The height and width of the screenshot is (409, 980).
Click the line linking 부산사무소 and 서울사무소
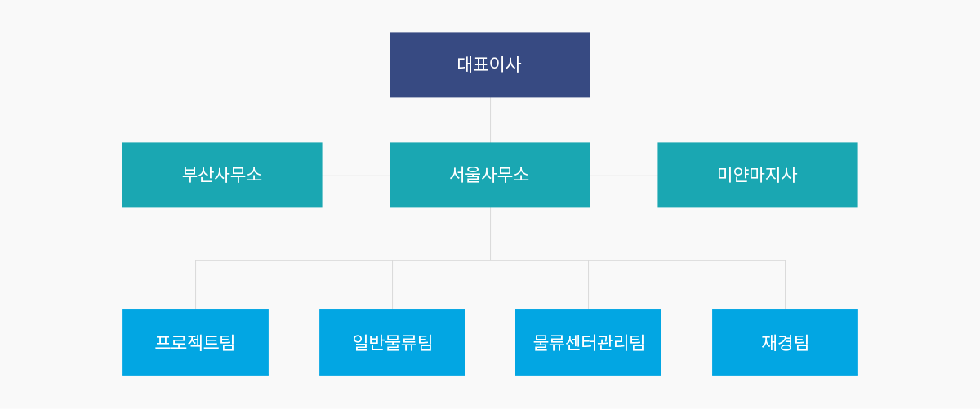coord(356,176)
